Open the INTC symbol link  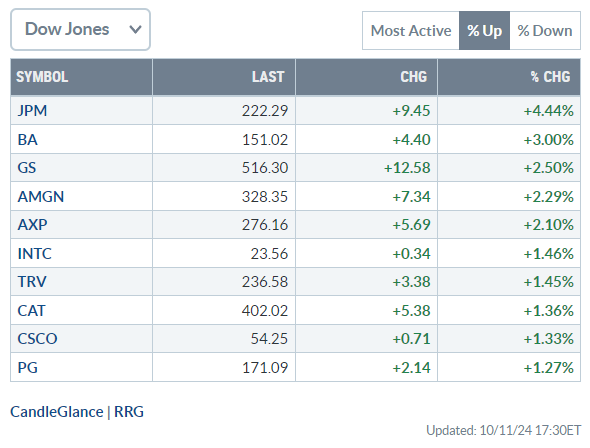point(35,254)
